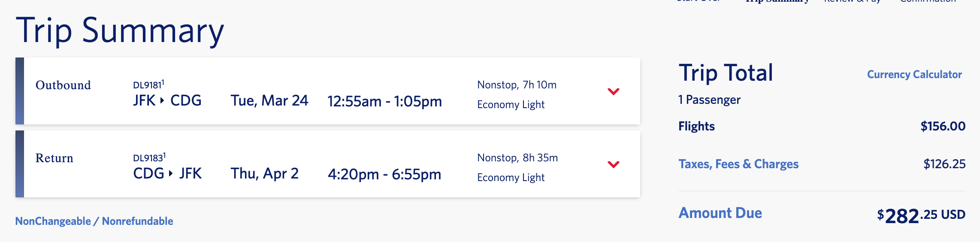Expand the Return flight details chevron

613,164
